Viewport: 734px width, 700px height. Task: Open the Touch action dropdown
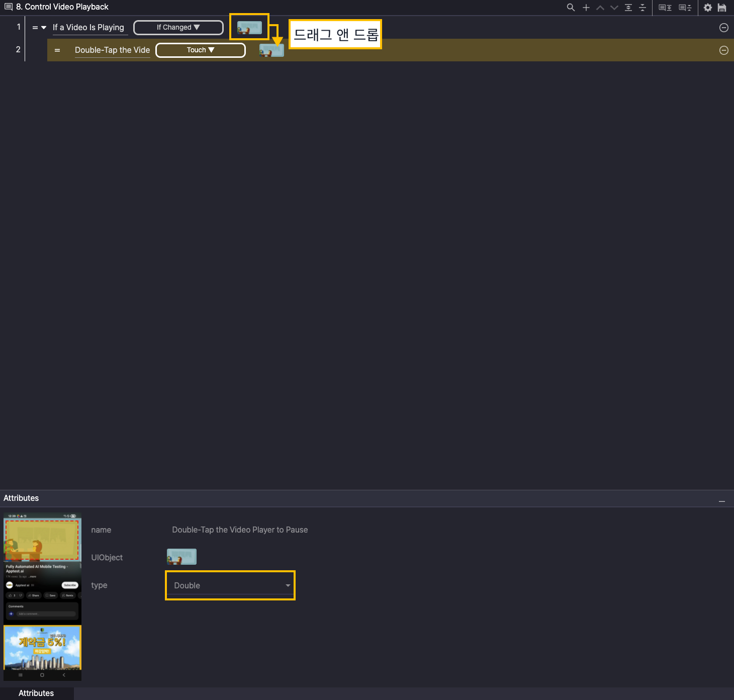click(201, 50)
